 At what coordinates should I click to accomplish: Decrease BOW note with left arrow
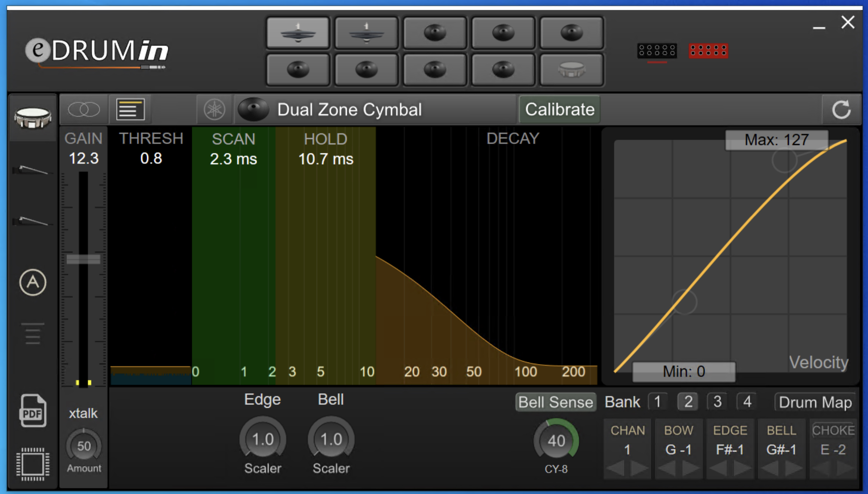pyautogui.click(x=667, y=468)
